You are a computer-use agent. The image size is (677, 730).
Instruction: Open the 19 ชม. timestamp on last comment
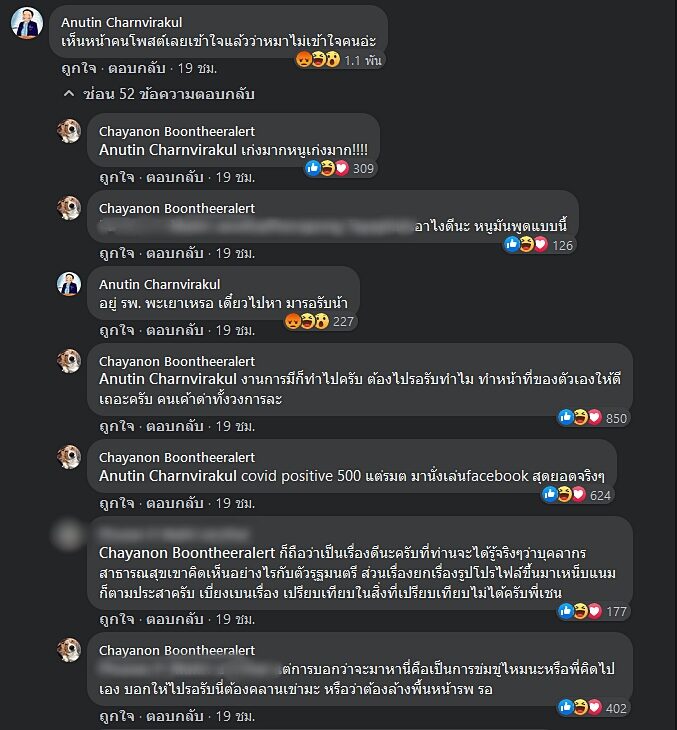coord(235,716)
